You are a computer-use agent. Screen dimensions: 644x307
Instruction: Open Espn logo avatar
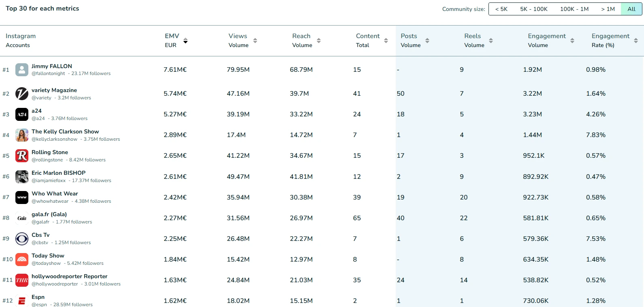(x=22, y=301)
